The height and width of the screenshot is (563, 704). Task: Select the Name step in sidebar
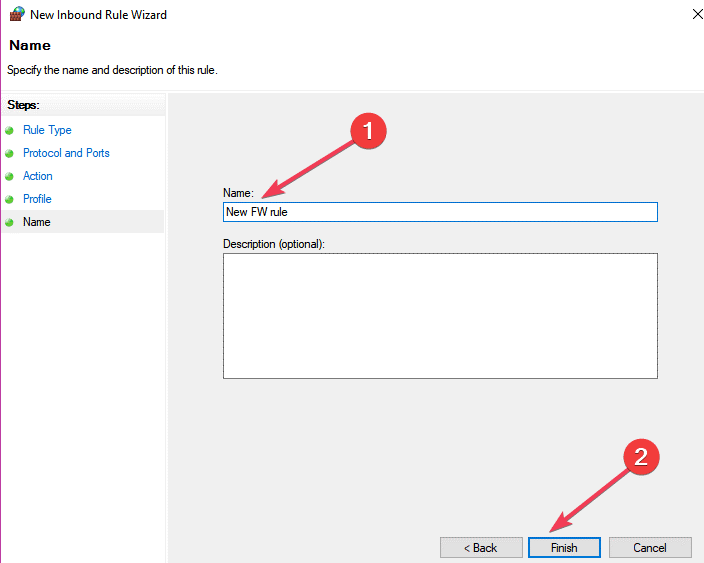tap(37, 222)
